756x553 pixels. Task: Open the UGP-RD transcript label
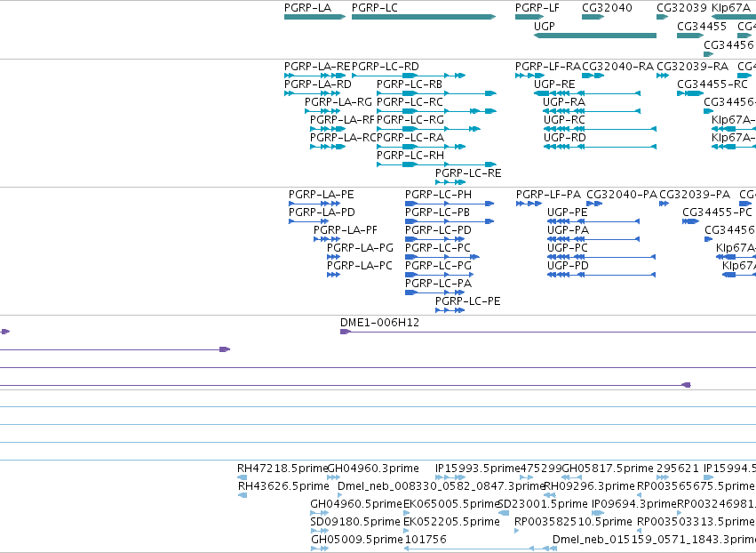coord(565,138)
